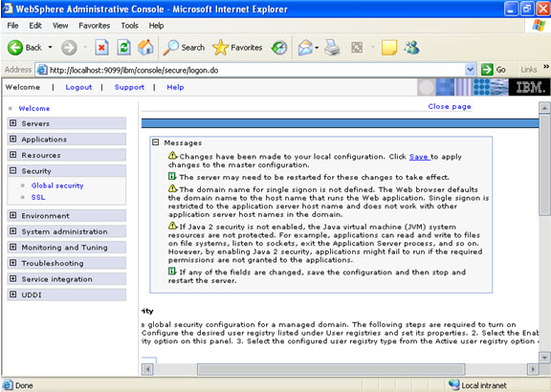Expand System administration section
Screen dimensions: 551x392
click(x=13, y=230)
